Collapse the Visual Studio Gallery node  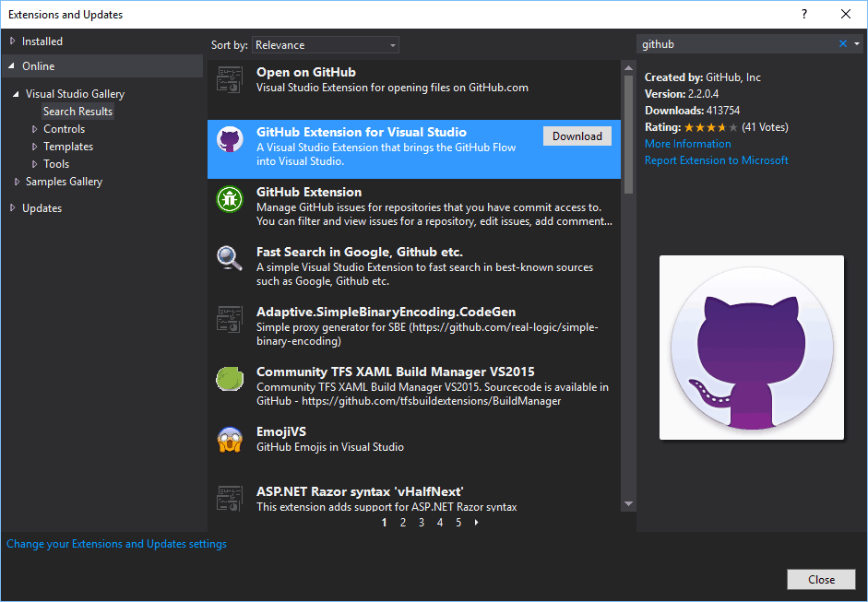pos(16,94)
